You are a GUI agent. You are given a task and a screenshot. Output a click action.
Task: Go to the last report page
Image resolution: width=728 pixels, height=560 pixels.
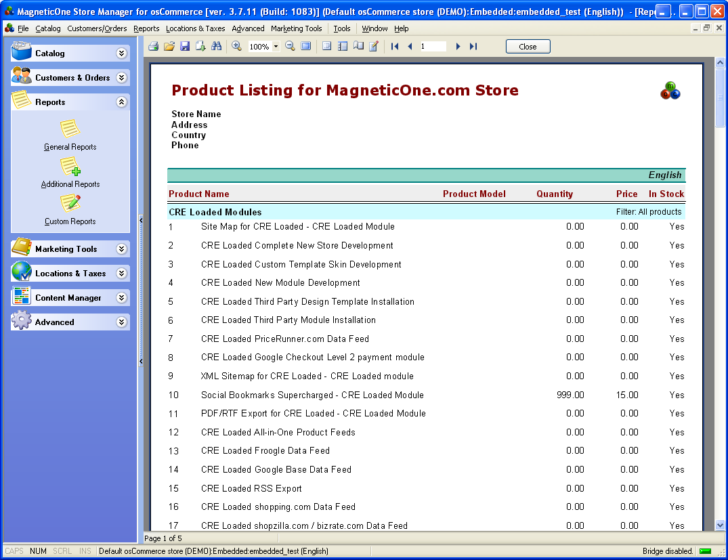(x=473, y=47)
